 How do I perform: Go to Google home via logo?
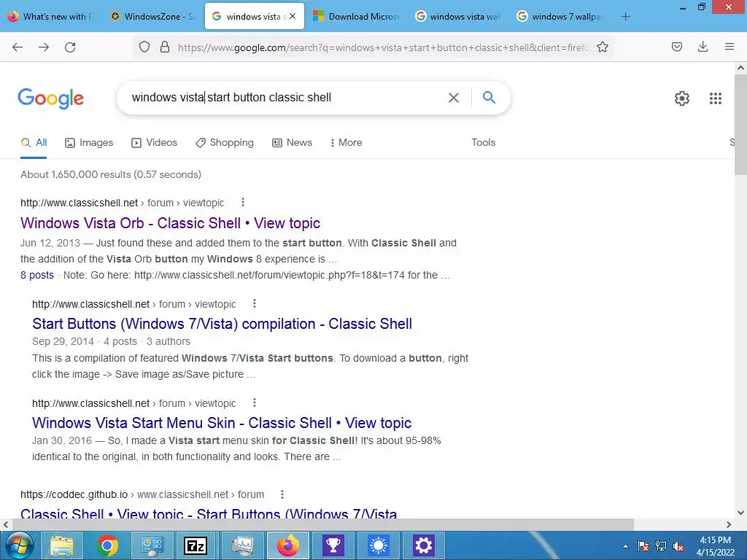(51, 98)
